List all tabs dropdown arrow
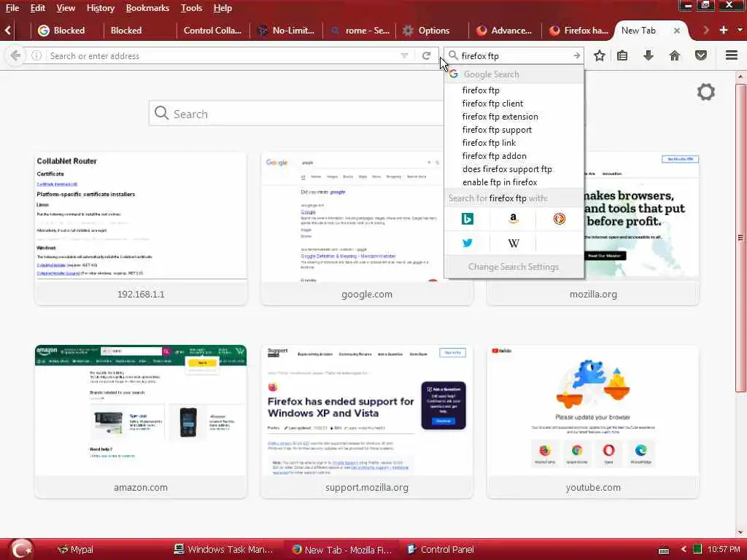The height and width of the screenshot is (560, 747). (740, 30)
